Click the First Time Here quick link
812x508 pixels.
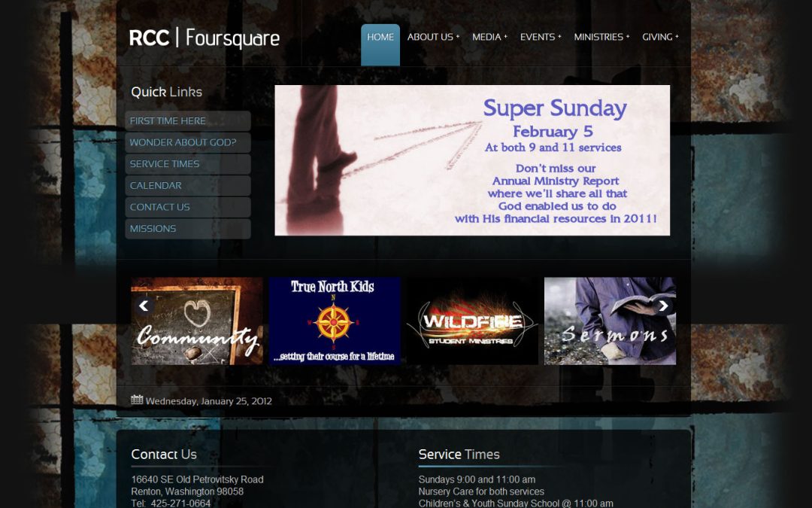(187, 120)
